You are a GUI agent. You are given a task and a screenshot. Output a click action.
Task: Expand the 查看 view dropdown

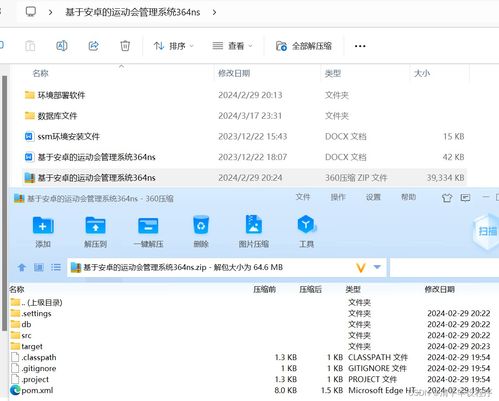(x=233, y=46)
